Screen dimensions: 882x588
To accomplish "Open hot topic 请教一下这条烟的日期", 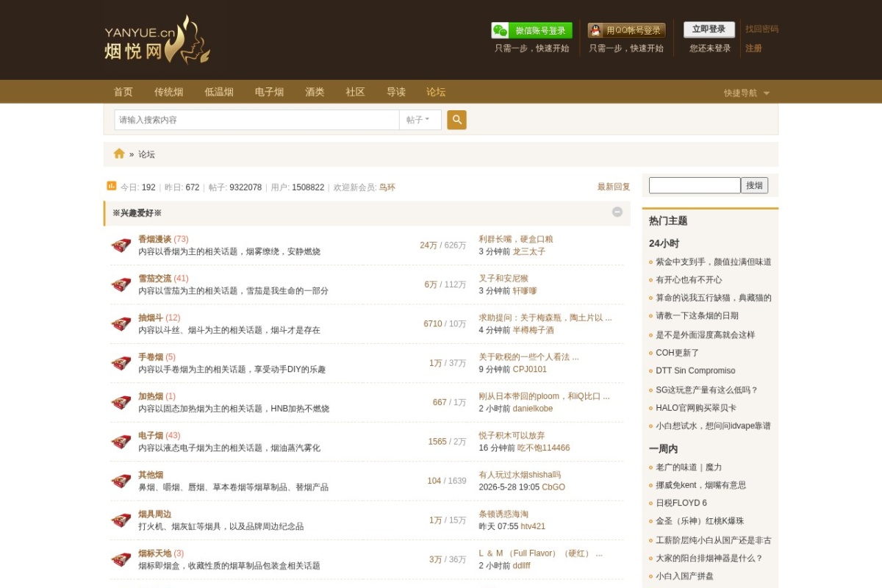I will [x=697, y=316].
